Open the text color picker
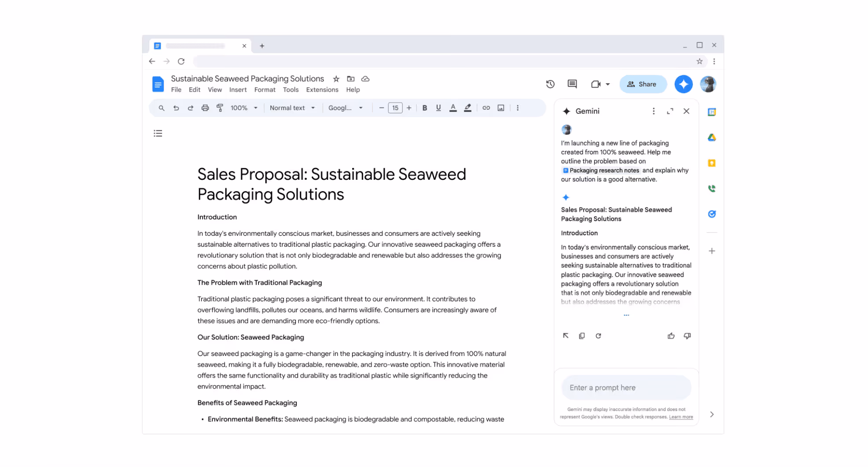Screen dimensions: 868x467 click(453, 108)
